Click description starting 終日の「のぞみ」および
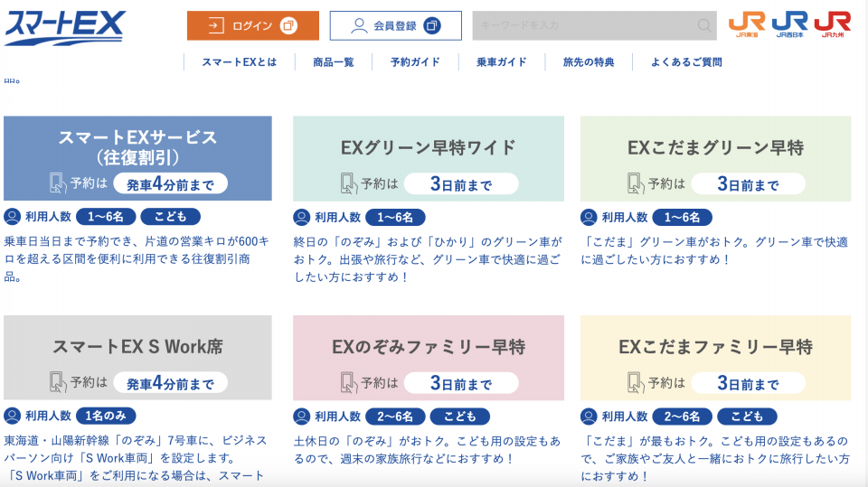Image resolution: width=868 pixels, height=487 pixels. 428,259
